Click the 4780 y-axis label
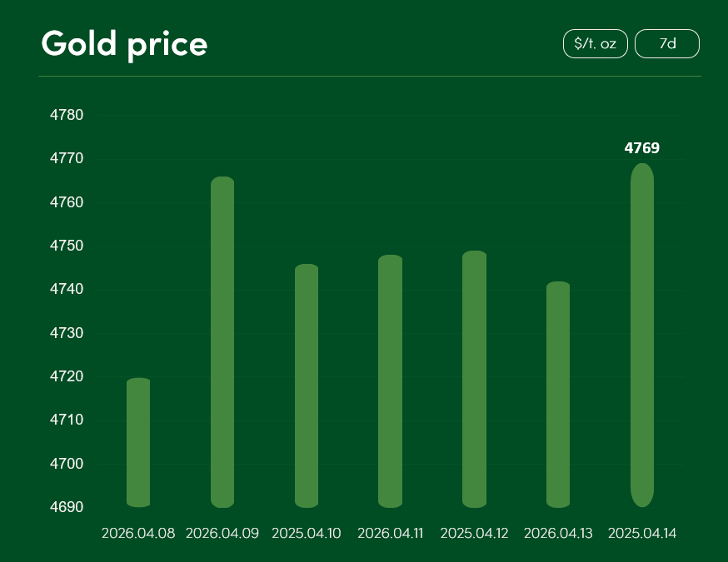Viewport: 728px width, 562px height. point(67,115)
